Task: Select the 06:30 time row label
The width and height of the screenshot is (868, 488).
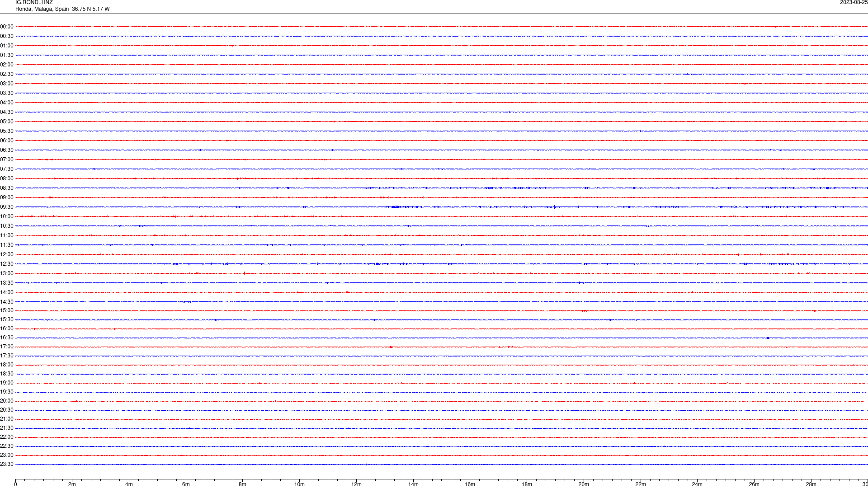Action: click(7, 150)
